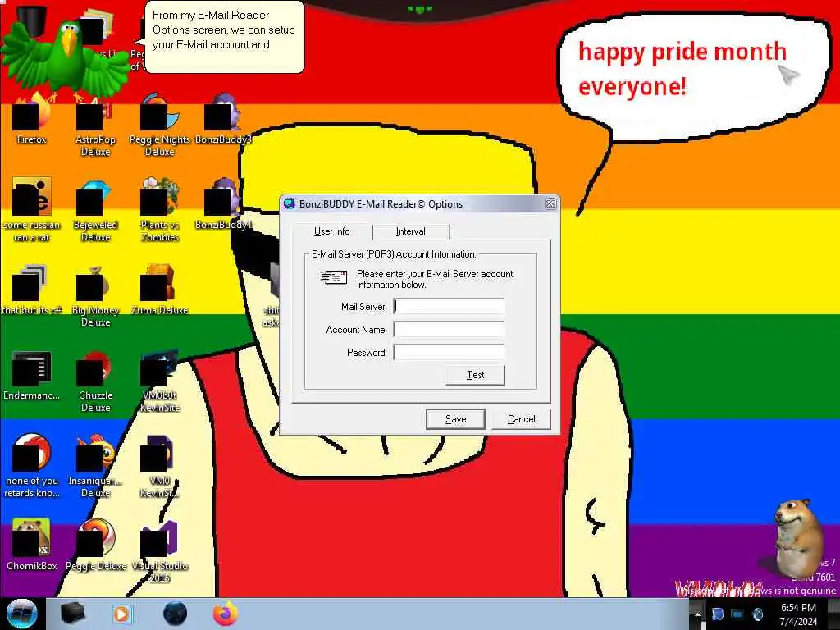Select the 'some russian ran a rat' icon
The width and height of the screenshot is (840, 630).
click(x=31, y=209)
